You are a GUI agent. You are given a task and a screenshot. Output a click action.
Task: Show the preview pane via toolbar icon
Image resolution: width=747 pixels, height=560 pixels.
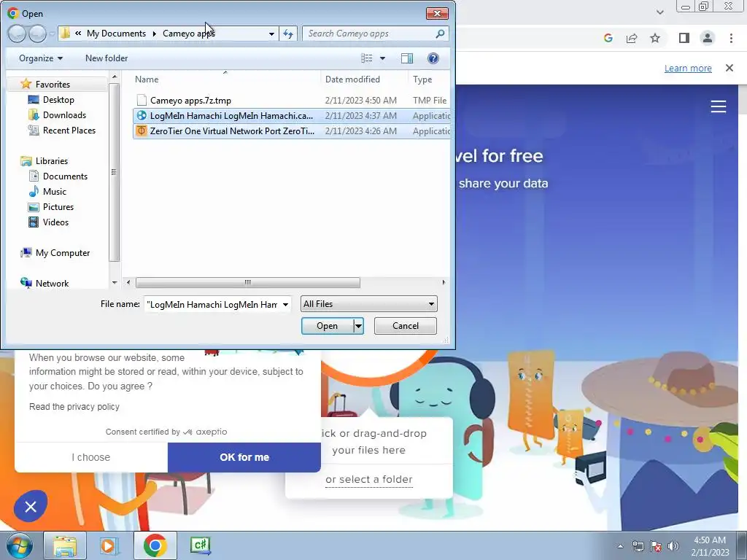[407, 58]
